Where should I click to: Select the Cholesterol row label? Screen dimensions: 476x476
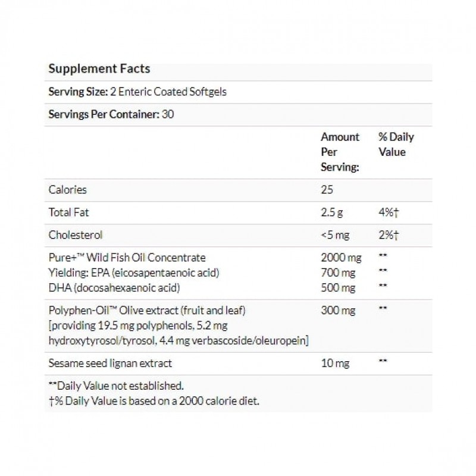(x=73, y=234)
